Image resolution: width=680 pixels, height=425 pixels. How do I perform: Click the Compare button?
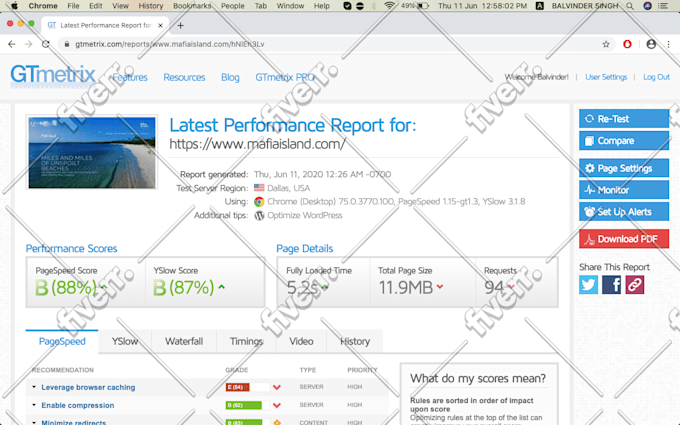[x=624, y=141]
